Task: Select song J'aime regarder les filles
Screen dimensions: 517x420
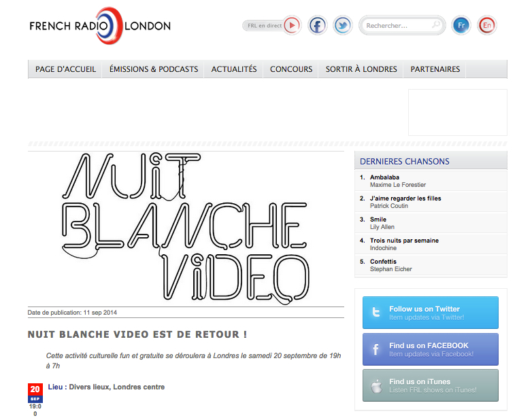Action: tap(405, 198)
